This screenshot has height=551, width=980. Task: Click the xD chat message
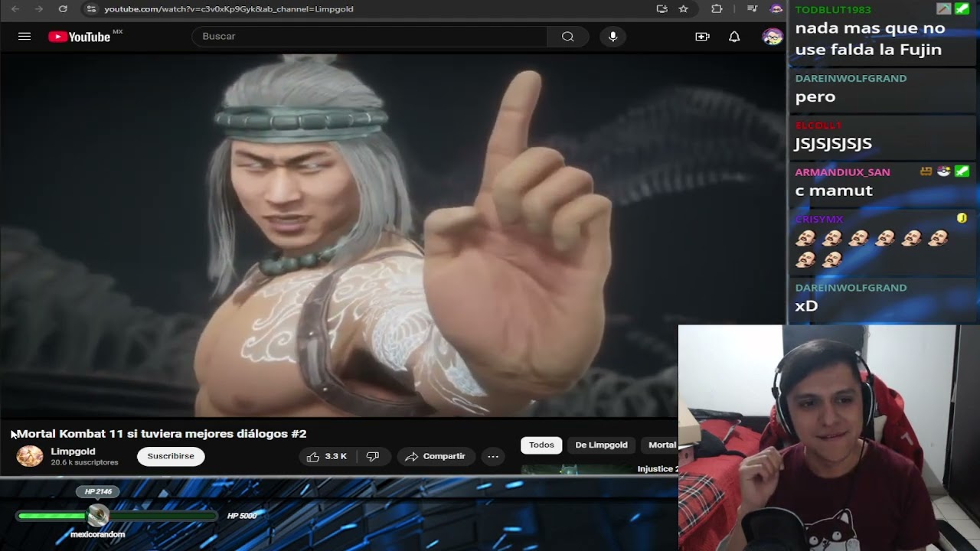[x=806, y=306]
